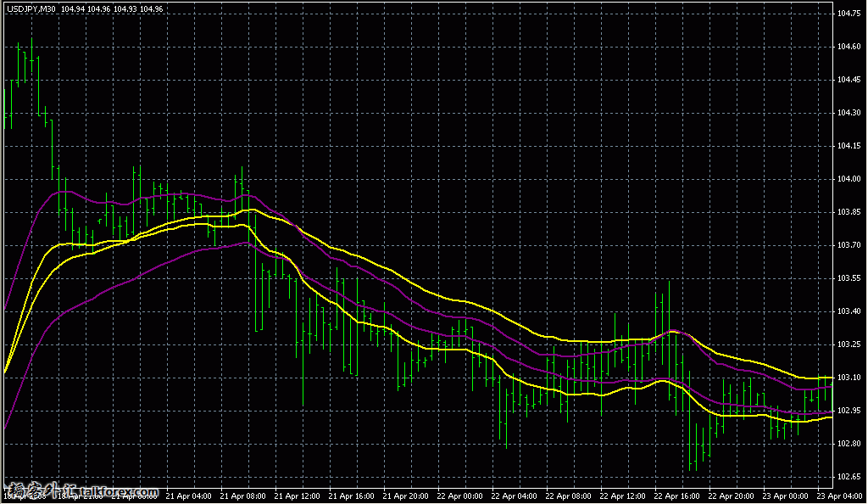Select the 21 Apr 16:00 time label

[351, 496]
